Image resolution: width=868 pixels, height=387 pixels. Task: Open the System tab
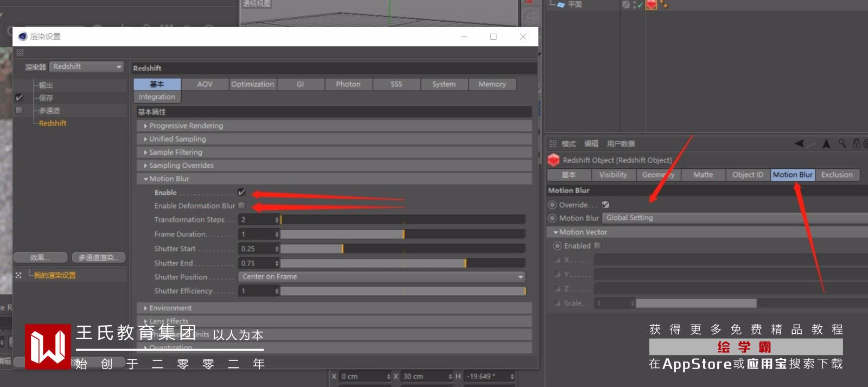click(x=444, y=84)
